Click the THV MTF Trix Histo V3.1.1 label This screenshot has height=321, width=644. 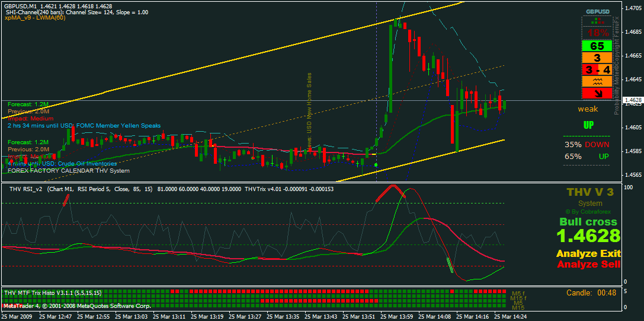pos(53,293)
